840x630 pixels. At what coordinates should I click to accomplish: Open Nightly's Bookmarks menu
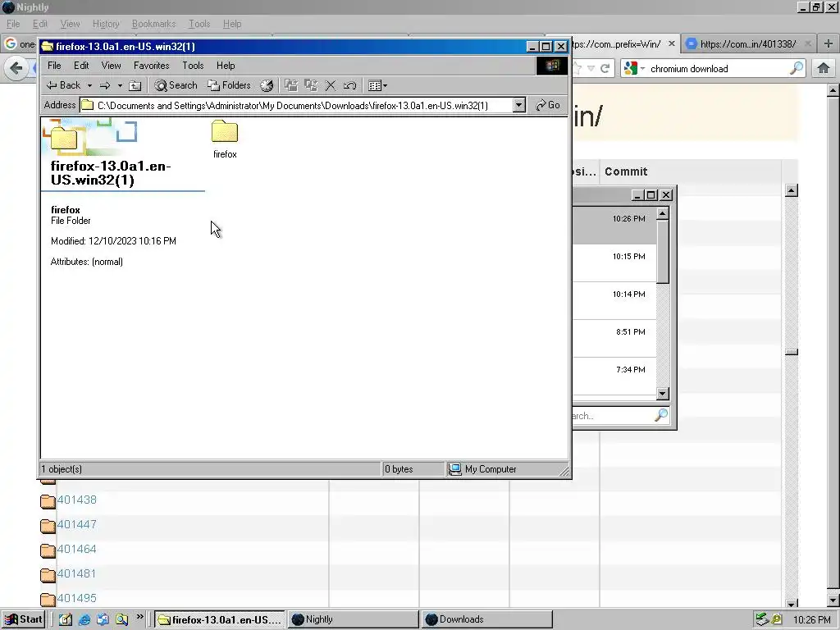pyautogui.click(x=153, y=24)
